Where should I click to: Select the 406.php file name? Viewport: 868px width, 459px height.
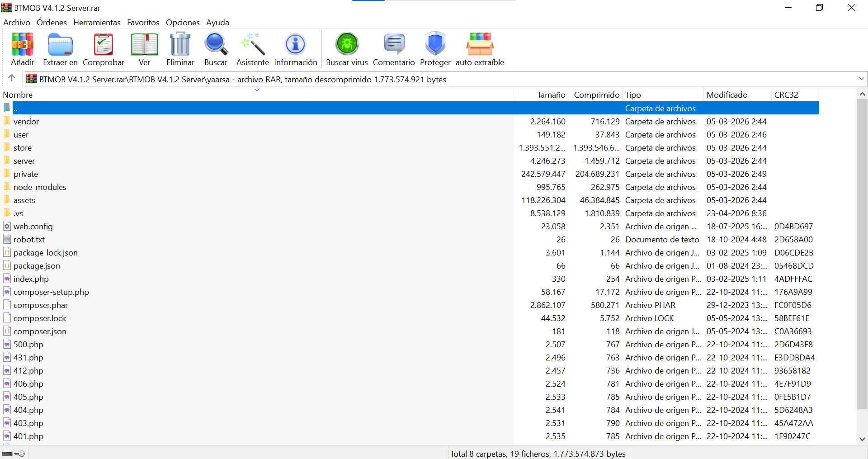point(28,384)
